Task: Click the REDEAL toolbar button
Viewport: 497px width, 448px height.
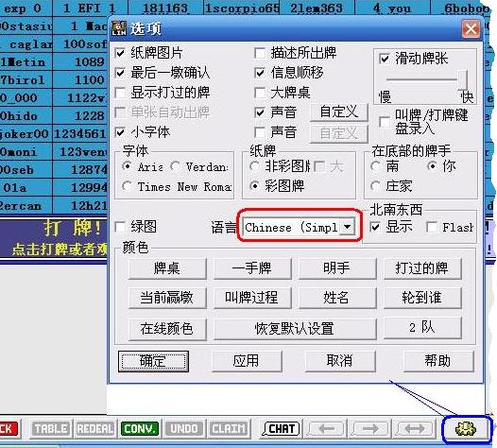Action: pos(94,429)
